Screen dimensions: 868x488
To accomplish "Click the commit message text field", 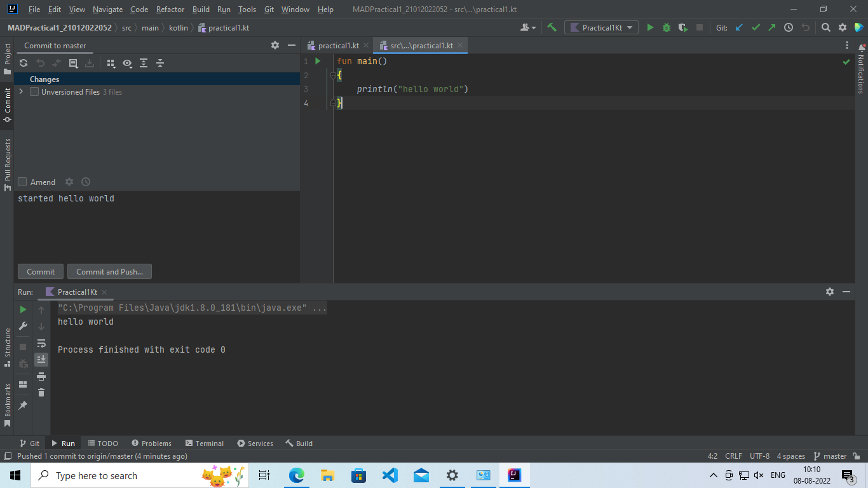I will pyautogui.click(x=157, y=226).
